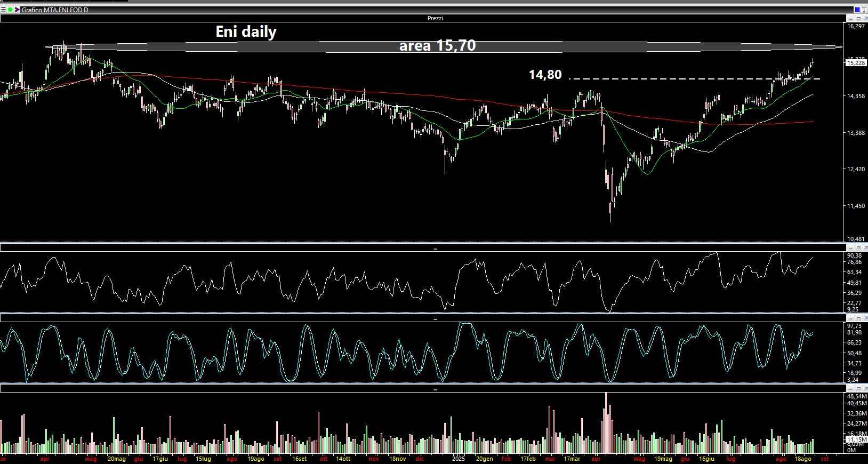This screenshot has width=868, height=464.
Task: Minimize the stochastic oscillator panel
Action: tap(851, 318)
